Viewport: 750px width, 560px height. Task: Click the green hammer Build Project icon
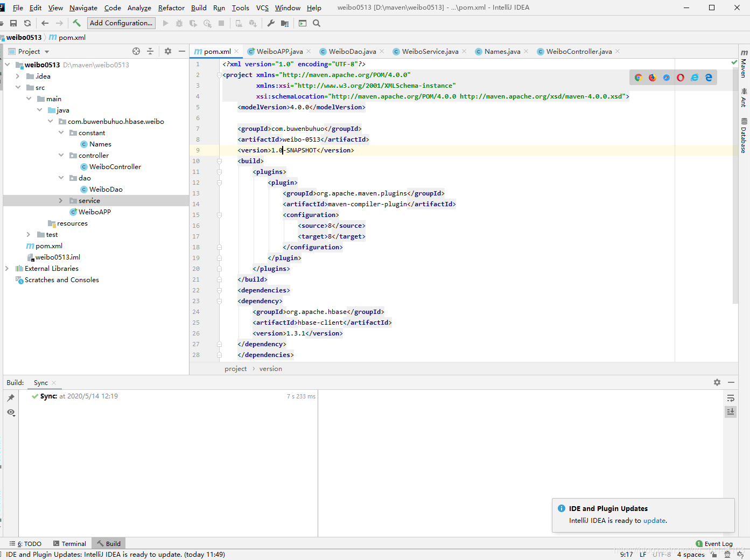77,23
